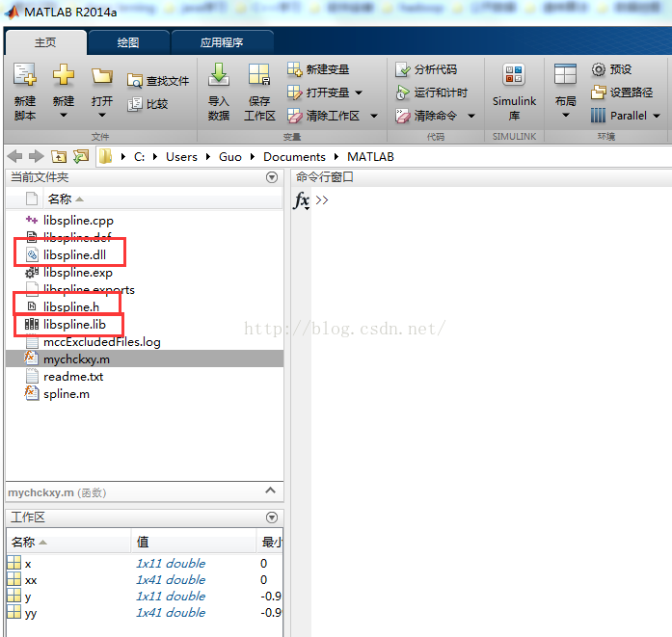Viewport: 672px width, 637px height.
Task: Click Set Path (设置路径)
Action: pyautogui.click(x=622, y=93)
